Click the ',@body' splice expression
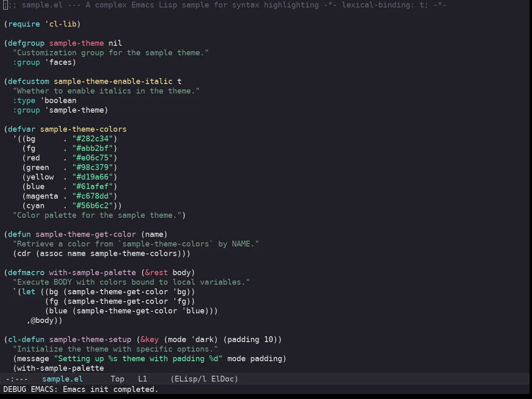Viewport: 532px width, 399px height. coord(42,320)
